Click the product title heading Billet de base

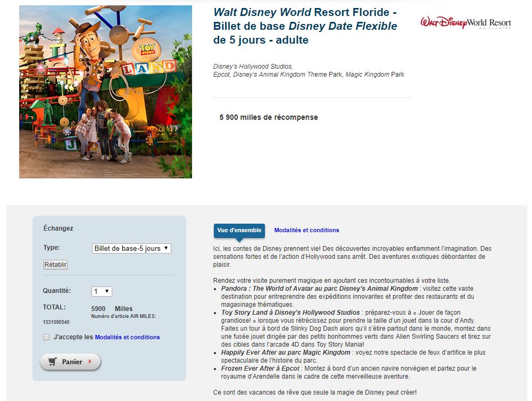(x=305, y=26)
